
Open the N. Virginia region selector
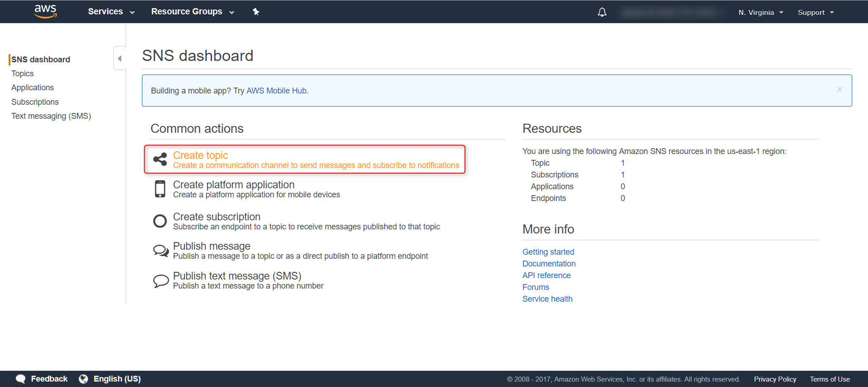coord(761,12)
